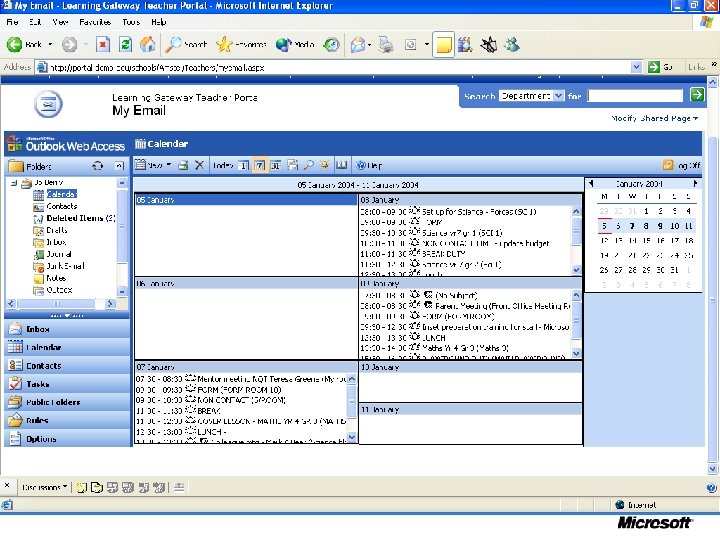
Task: Open the Edit menu
Action: [35, 22]
